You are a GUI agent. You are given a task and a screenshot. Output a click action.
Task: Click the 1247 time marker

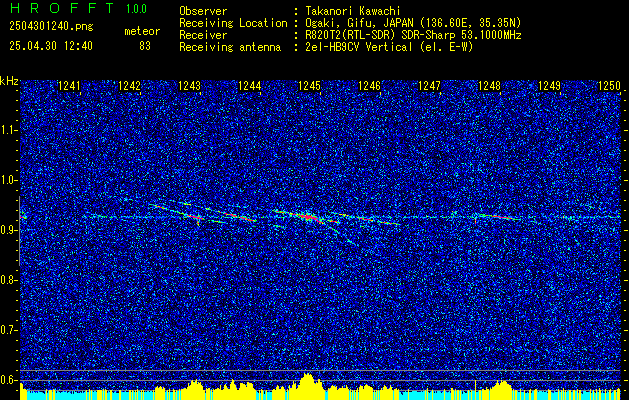pyautogui.click(x=429, y=86)
